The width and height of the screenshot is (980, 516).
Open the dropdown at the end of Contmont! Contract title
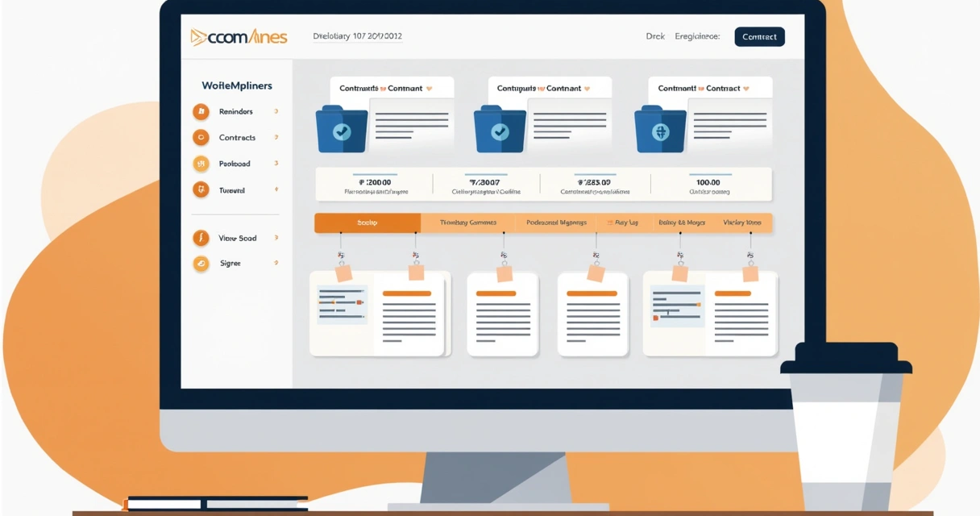tap(746, 89)
